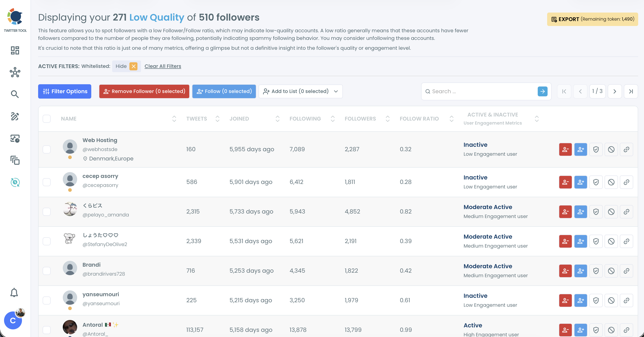Image resolution: width=644 pixels, height=337 pixels.
Task: Sort by the JOINED column arrows
Action: tap(278, 119)
